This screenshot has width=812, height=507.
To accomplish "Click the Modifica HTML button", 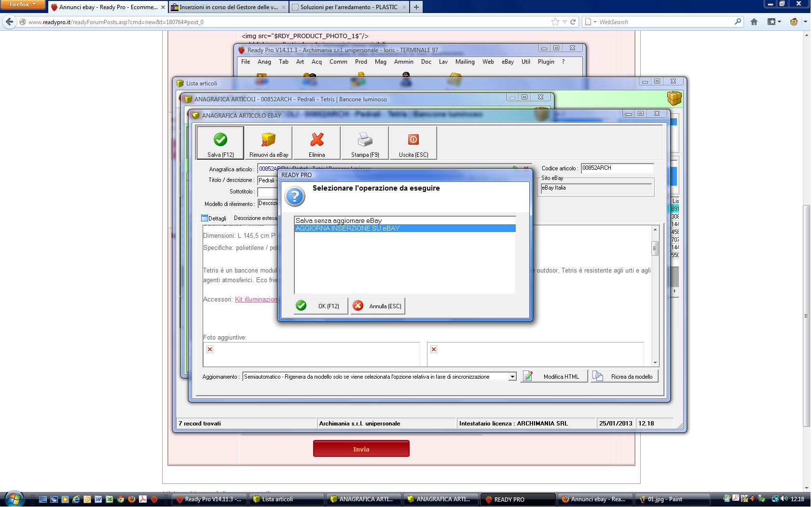I will 554,376.
